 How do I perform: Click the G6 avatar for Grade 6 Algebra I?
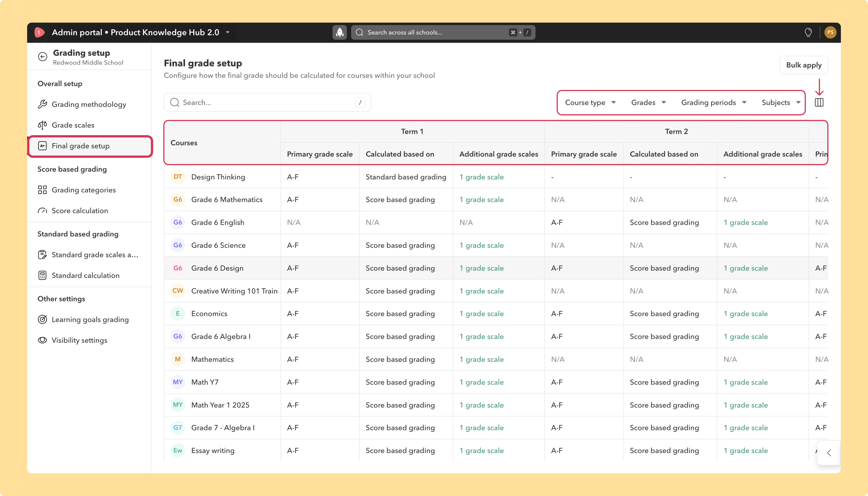pyautogui.click(x=178, y=337)
